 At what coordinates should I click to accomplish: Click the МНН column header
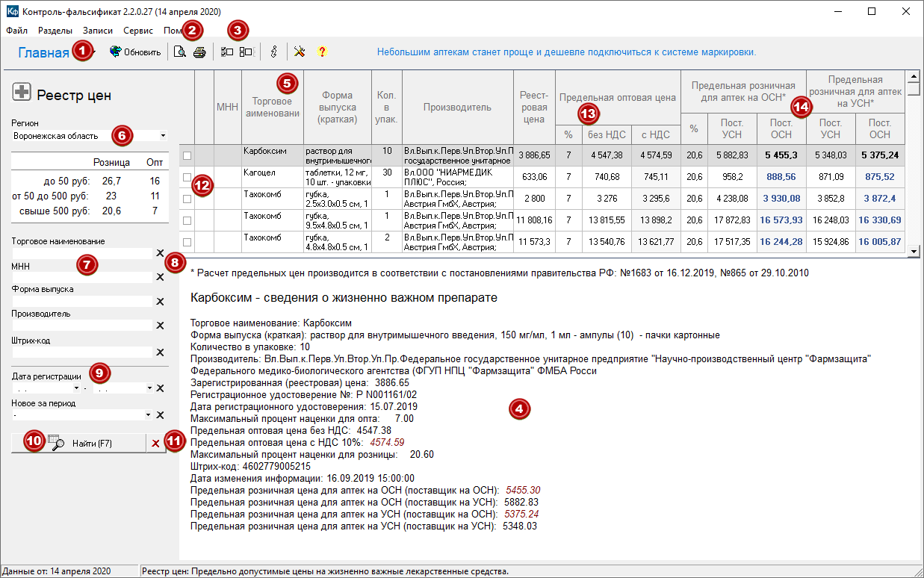coord(227,108)
